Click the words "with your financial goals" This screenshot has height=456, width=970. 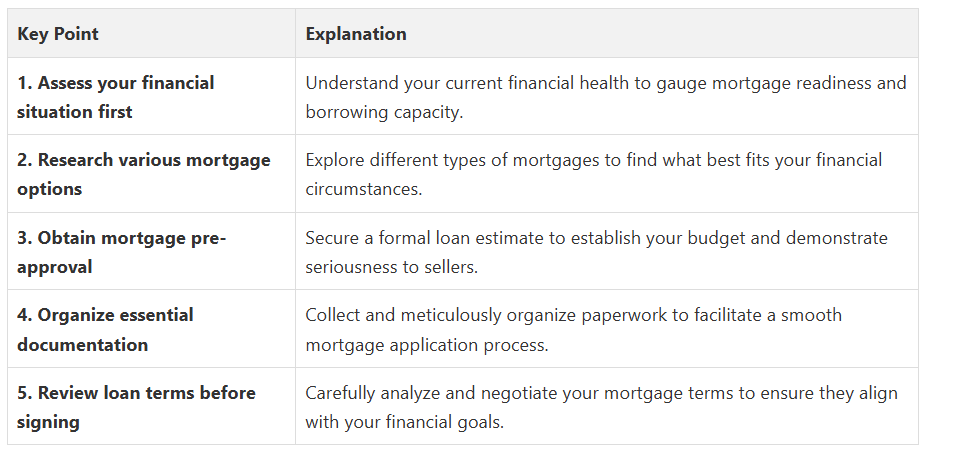tap(404, 422)
